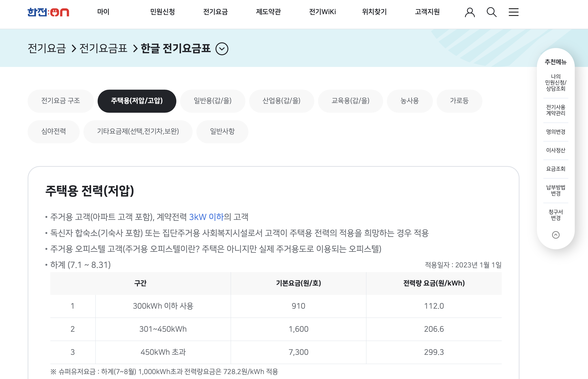The image size is (588, 379).
Task: Open 나의 민원신청/상담조회 shortcut
Action: pos(555,82)
